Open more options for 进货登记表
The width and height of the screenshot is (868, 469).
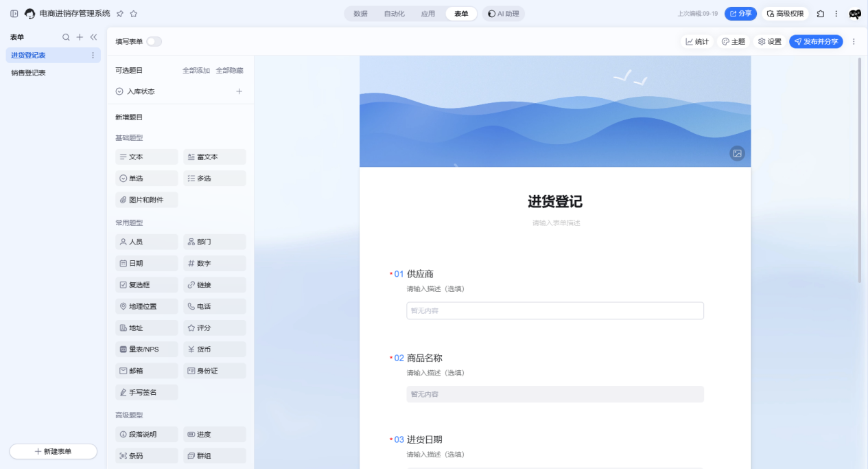(x=93, y=55)
